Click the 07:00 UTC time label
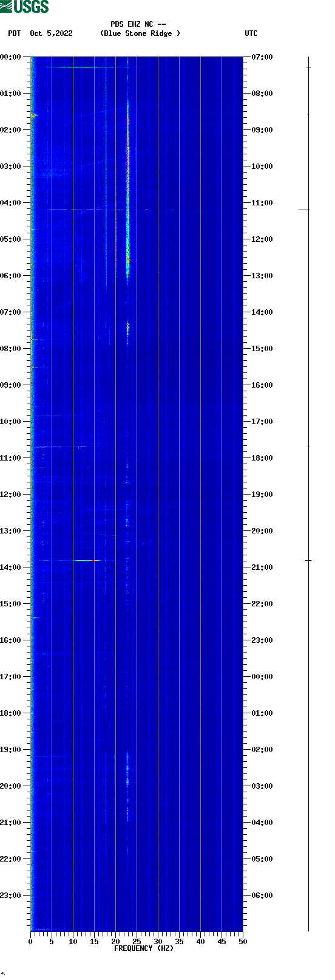The width and height of the screenshot is (335, 980). (262, 57)
